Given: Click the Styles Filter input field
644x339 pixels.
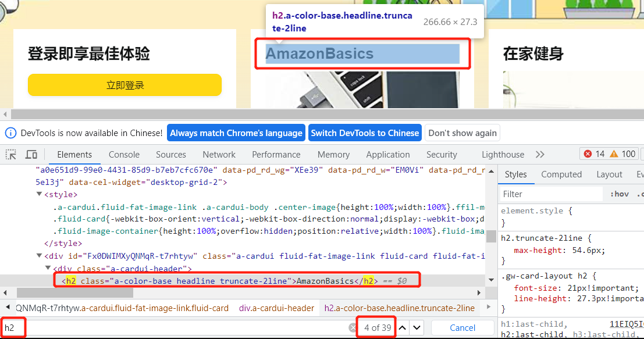Looking at the screenshot, I should pos(550,194).
